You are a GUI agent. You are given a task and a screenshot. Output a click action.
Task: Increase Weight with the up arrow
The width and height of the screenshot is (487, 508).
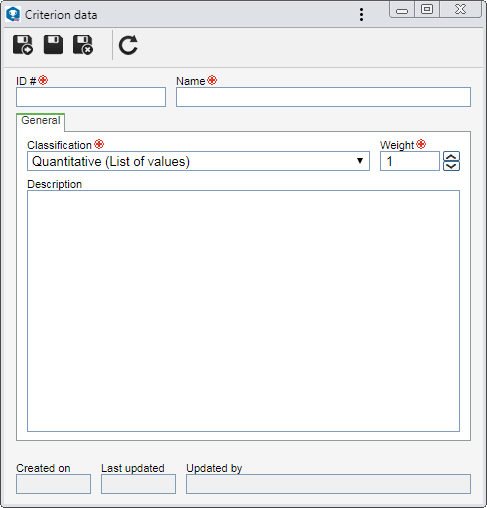451,156
